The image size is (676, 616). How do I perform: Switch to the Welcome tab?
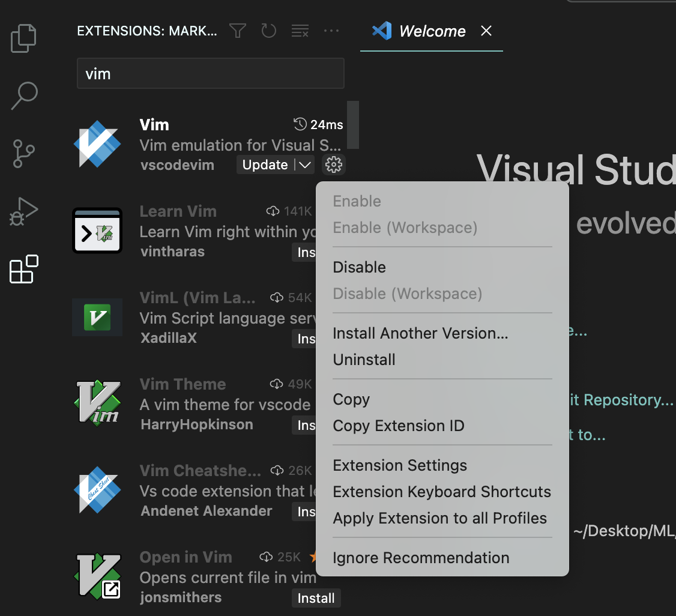coord(432,31)
